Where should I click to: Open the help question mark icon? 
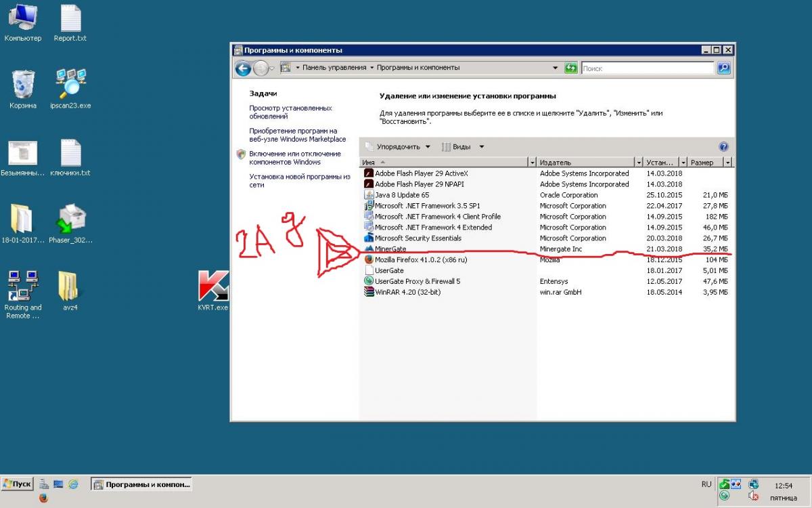tap(723, 146)
